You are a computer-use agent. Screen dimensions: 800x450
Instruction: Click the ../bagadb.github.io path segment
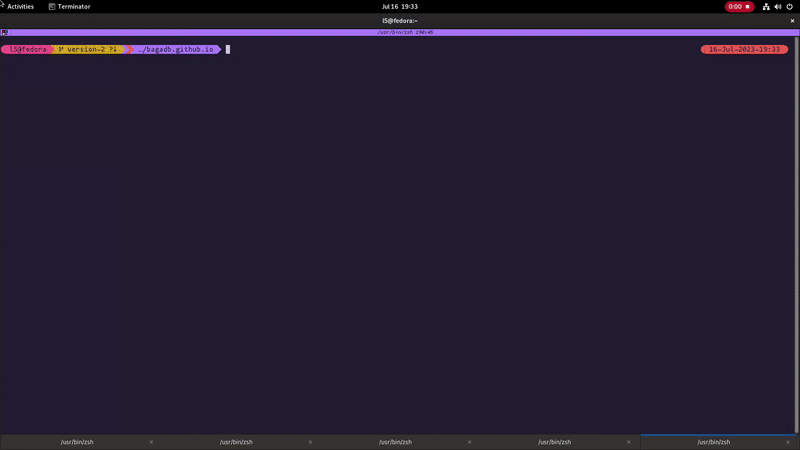pos(176,49)
